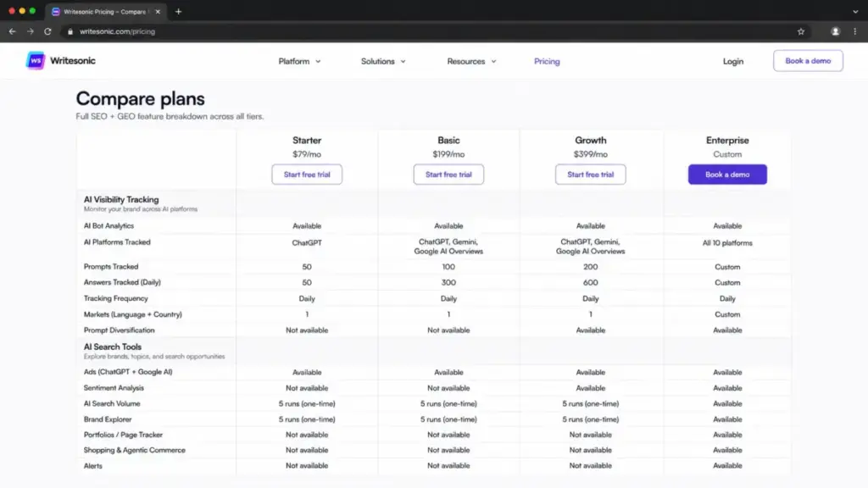This screenshot has height=488, width=868.
Task: Open a new tab with the plus icon
Action: point(178,12)
